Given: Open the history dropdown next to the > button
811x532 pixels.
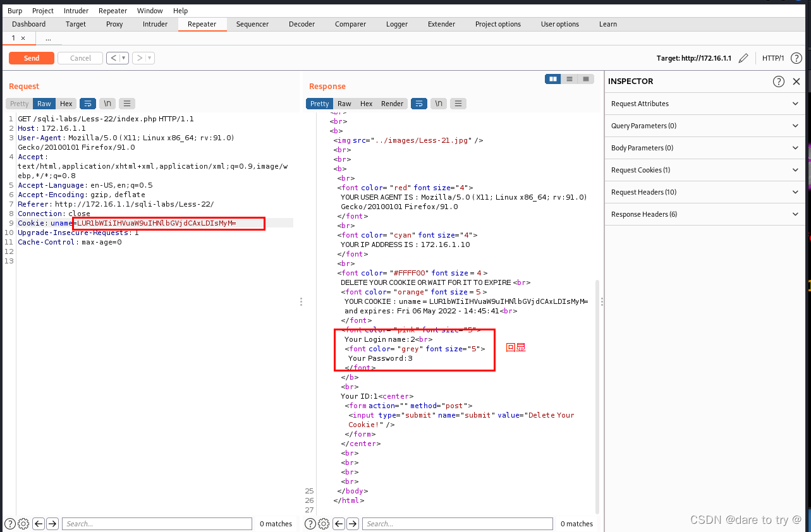Looking at the screenshot, I should [150, 58].
